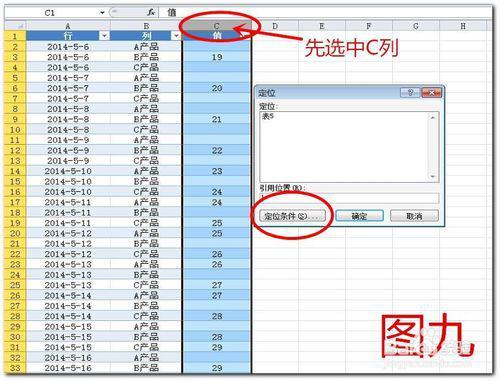
Task: Click the 确定 button
Action: pos(359,216)
